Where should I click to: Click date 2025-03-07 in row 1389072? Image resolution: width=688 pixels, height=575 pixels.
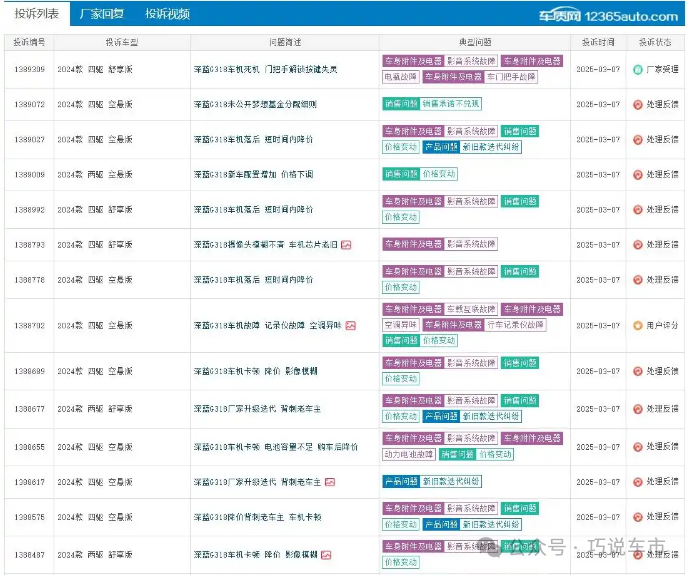click(x=598, y=104)
